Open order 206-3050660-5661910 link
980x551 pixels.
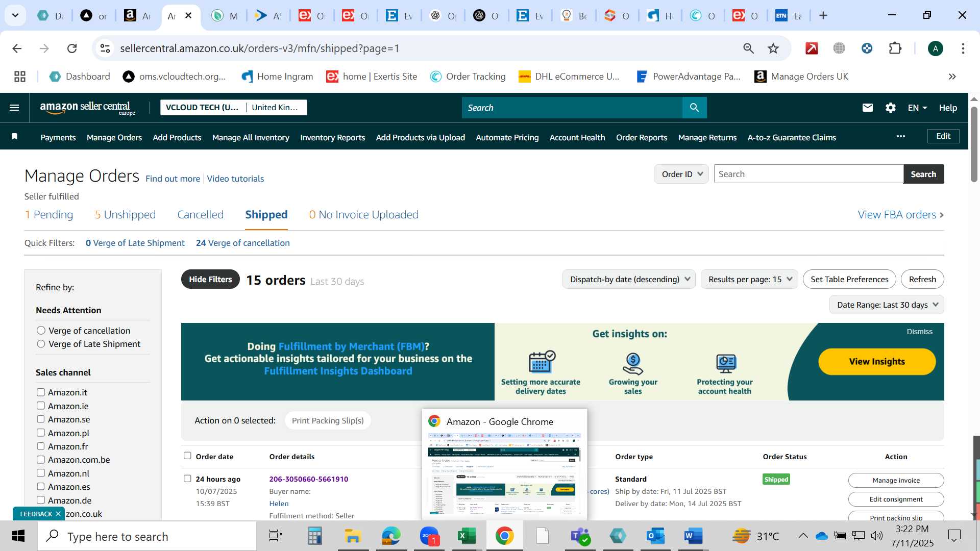[309, 479]
